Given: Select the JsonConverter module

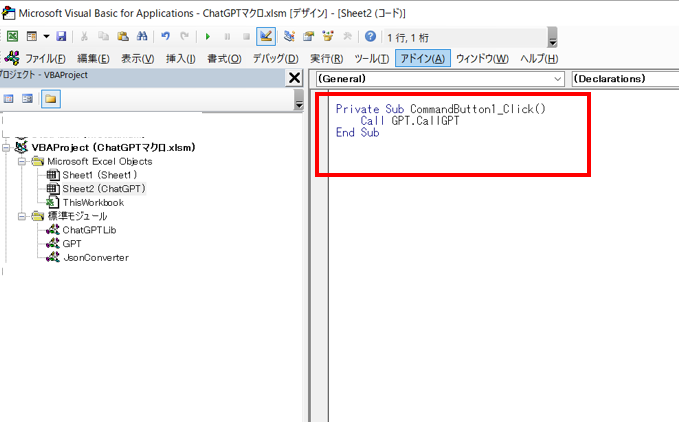Looking at the screenshot, I should click(96, 258).
